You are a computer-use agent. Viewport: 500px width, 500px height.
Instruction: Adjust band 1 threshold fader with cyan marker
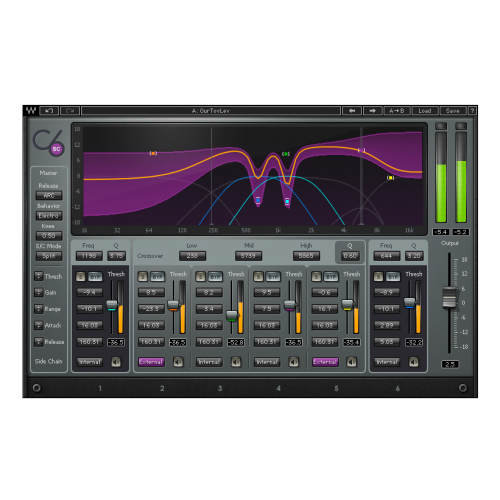pyautogui.click(x=112, y=305)
